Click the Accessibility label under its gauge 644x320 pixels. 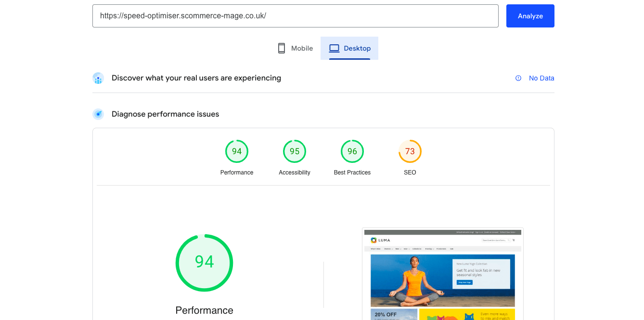pos(295,172)
